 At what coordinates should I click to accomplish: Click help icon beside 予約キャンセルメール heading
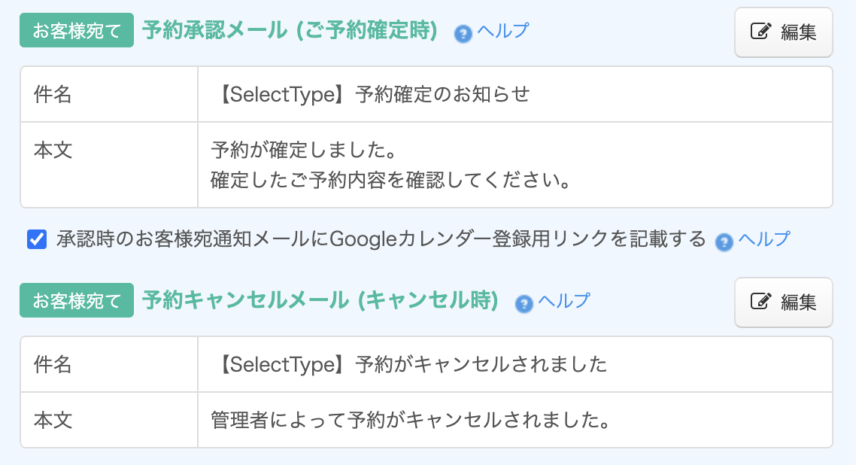524,303
